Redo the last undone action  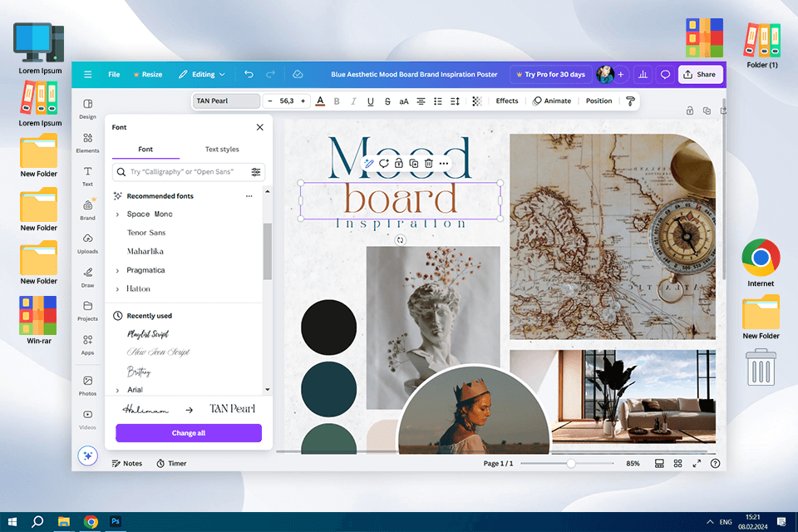coord(270,74)
